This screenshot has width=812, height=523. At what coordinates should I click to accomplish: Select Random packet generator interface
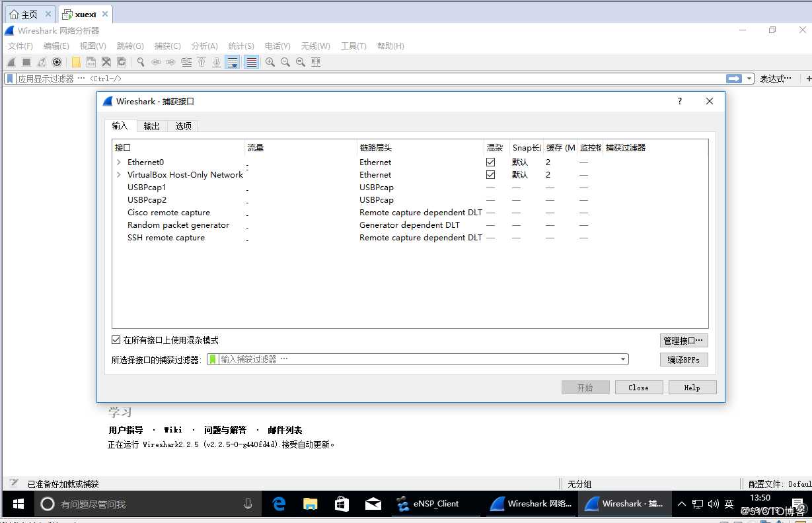coord(410,225)
